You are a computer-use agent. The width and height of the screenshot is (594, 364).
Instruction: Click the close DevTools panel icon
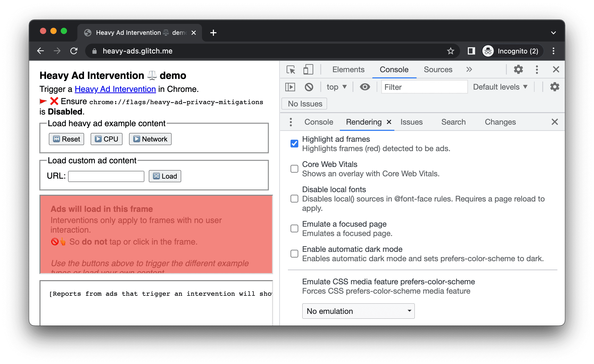(556, 70)
